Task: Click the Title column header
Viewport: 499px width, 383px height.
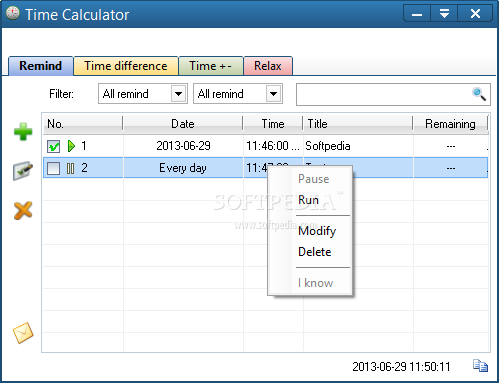Action: 358,124
